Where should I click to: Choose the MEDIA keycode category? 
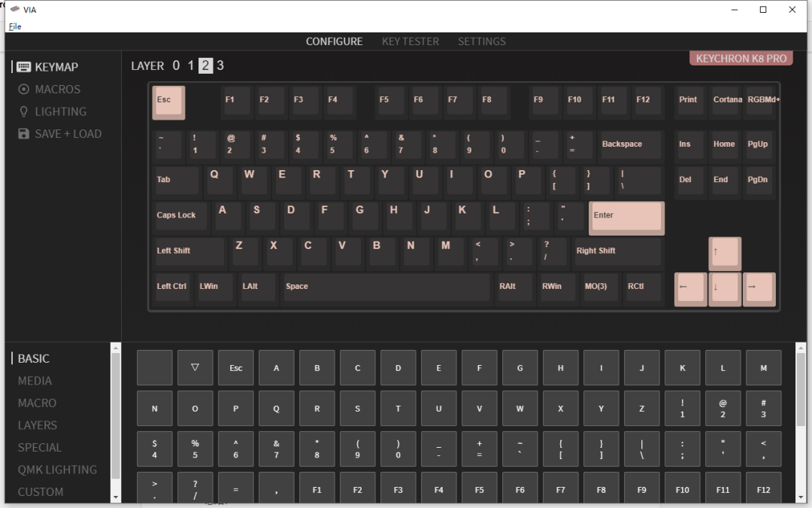pyautogui.click(x=35, y=381)
